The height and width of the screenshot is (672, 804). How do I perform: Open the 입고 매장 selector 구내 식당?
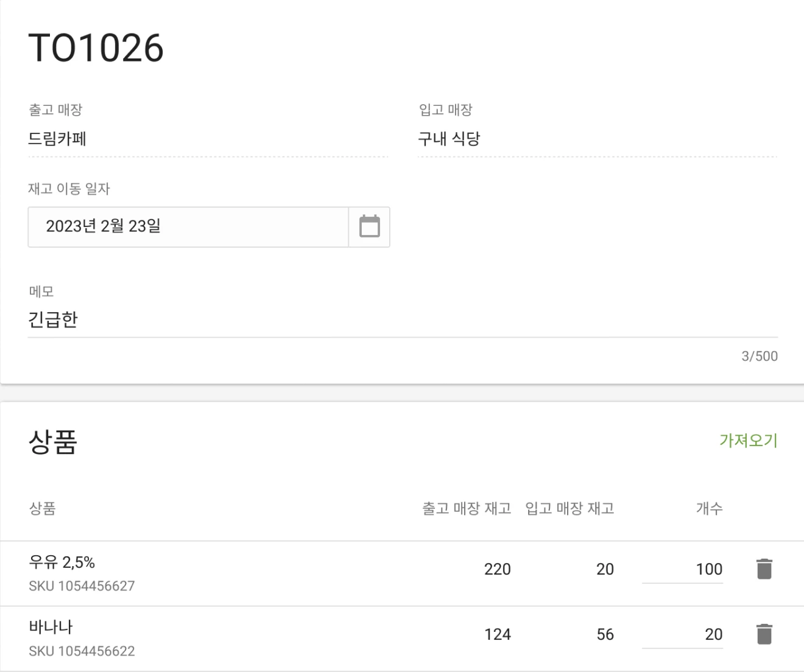597,139
